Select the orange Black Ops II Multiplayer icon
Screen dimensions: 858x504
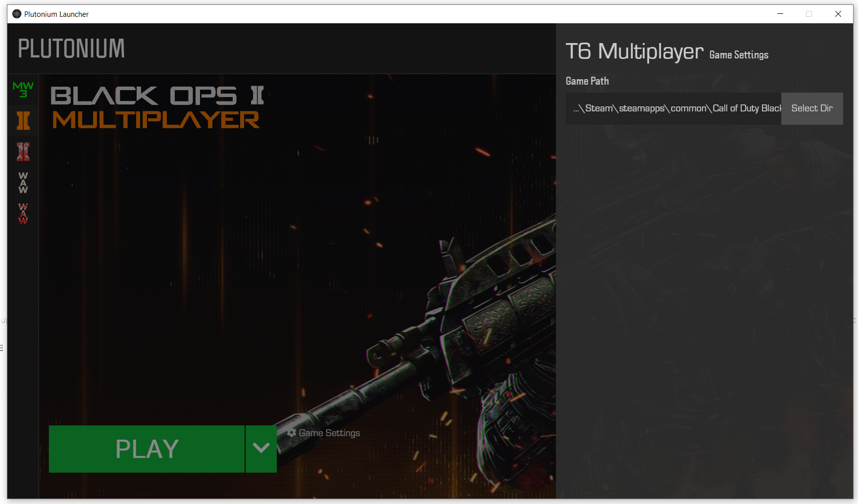click(x=23, y=120)
